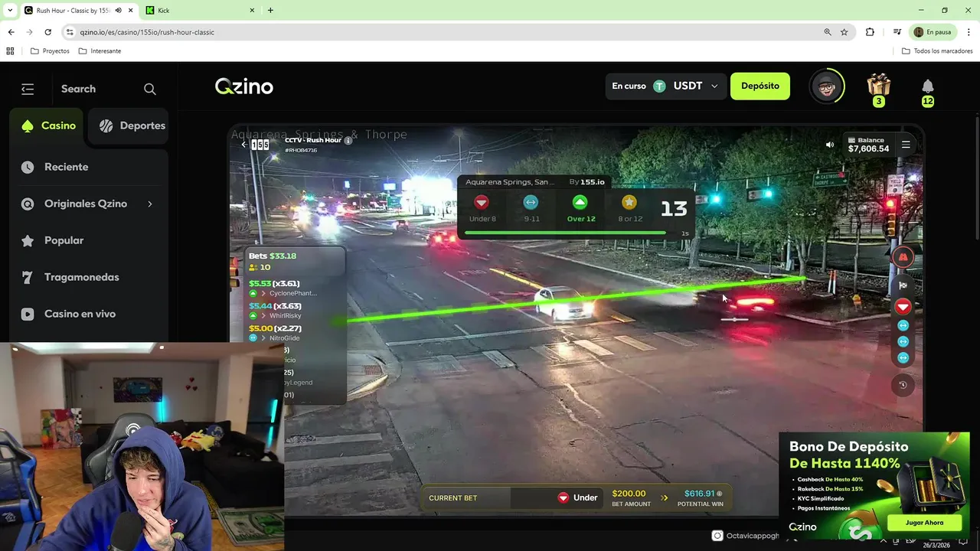Select the Over 12 bet option
Image resolution: width=980 pixels, height=551 pixels.
click(x=580, y=208)
